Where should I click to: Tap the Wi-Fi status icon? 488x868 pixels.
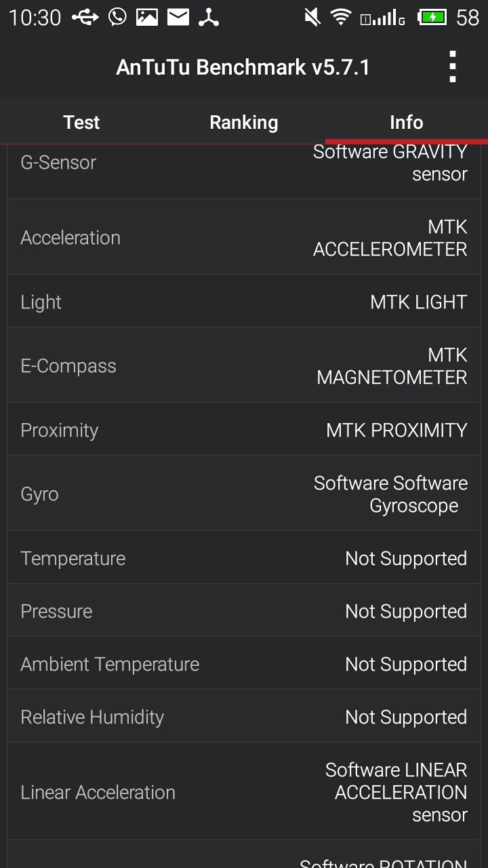pyautogui.click(x=341, y=17)
